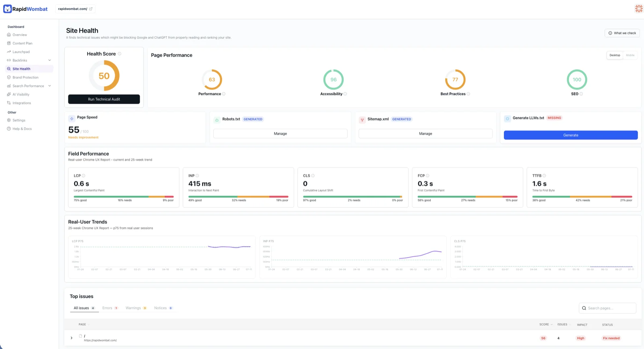
Task: Click info icon next to CLS
Action: click(x=313, y=176)
